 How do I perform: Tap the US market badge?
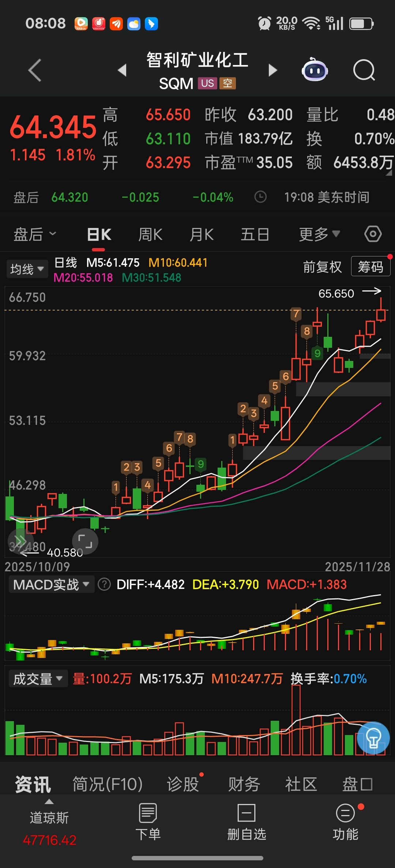point(207,83)
